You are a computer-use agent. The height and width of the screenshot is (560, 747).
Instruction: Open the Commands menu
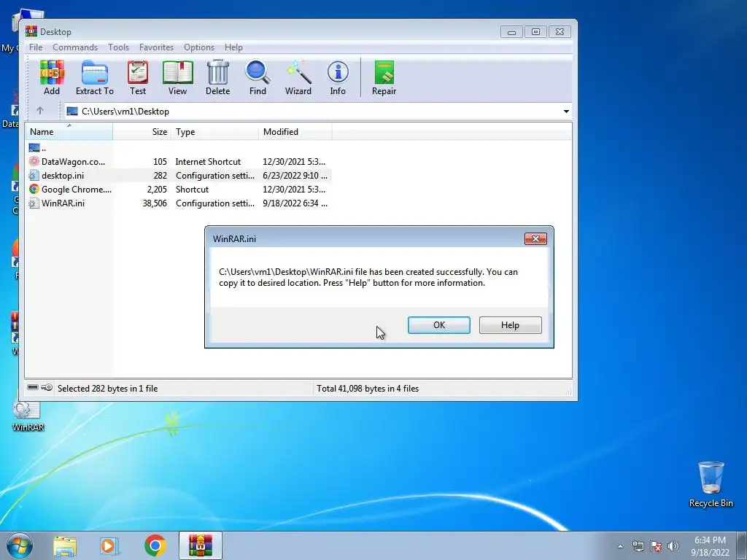[75, 47]
